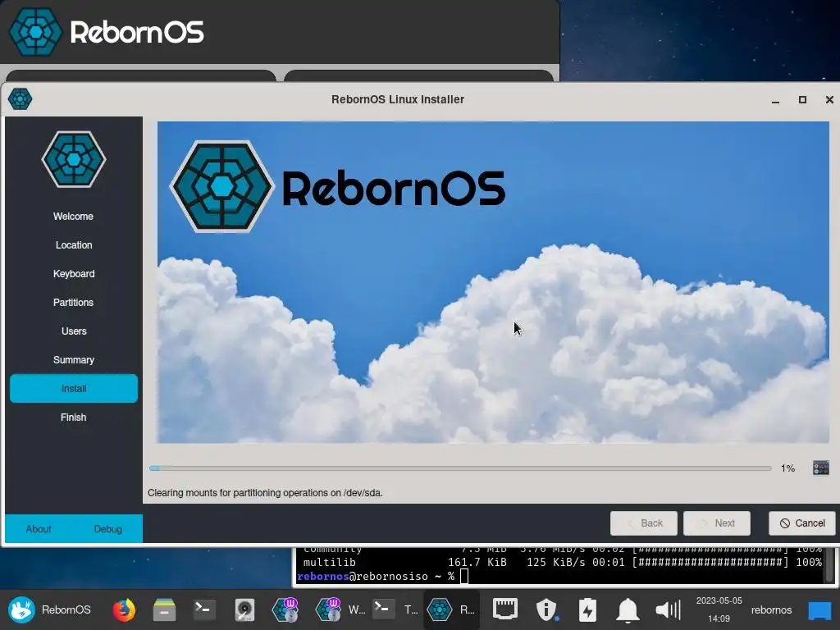Screen dimensions: 840x630
Task: Maximize the RebornOS Linux Installer window
Action: (x=802, y=99)
